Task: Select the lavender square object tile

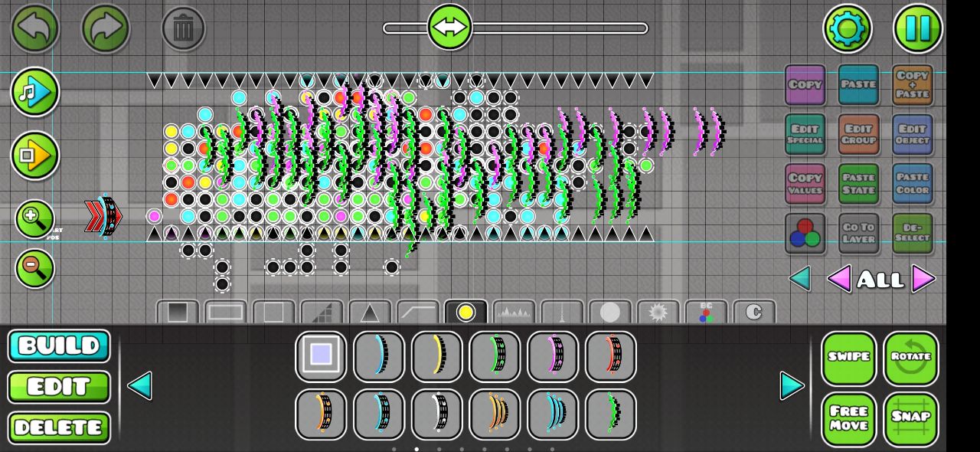Action: (x=321, y=356)
